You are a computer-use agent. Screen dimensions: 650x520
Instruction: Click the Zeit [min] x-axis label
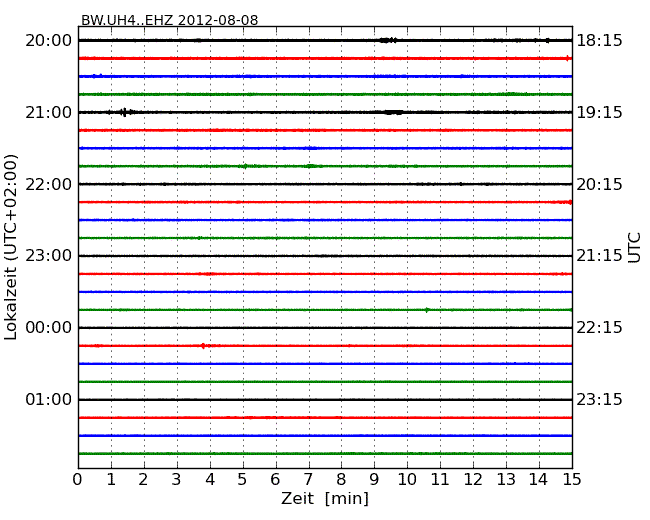325,499
